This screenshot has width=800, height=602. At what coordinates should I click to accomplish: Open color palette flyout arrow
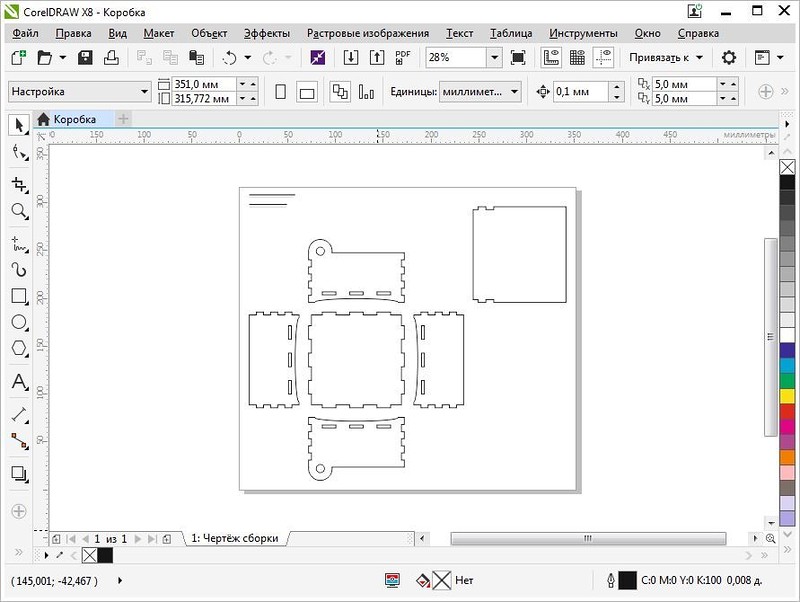pos(788,124)
